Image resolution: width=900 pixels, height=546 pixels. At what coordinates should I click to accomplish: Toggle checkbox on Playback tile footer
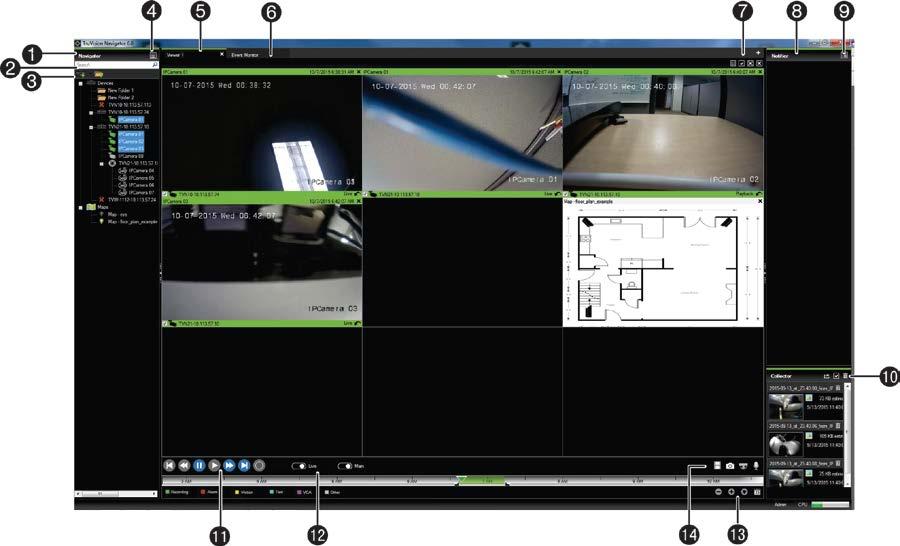(566, 195)
